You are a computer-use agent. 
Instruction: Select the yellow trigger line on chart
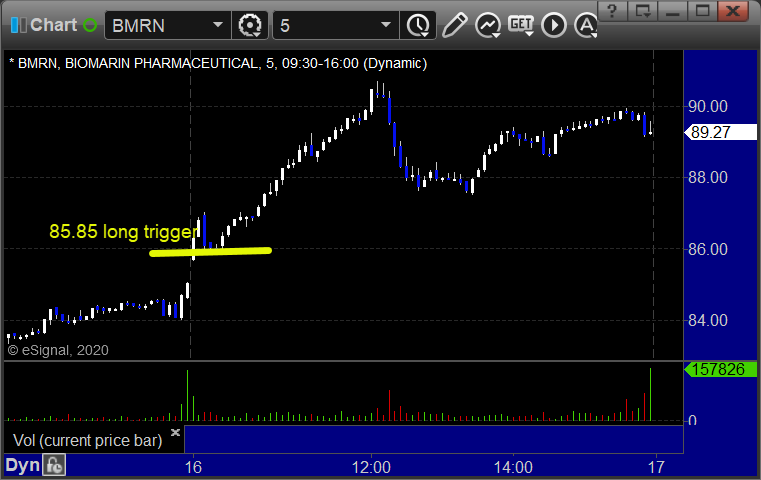tap(210, 252)
